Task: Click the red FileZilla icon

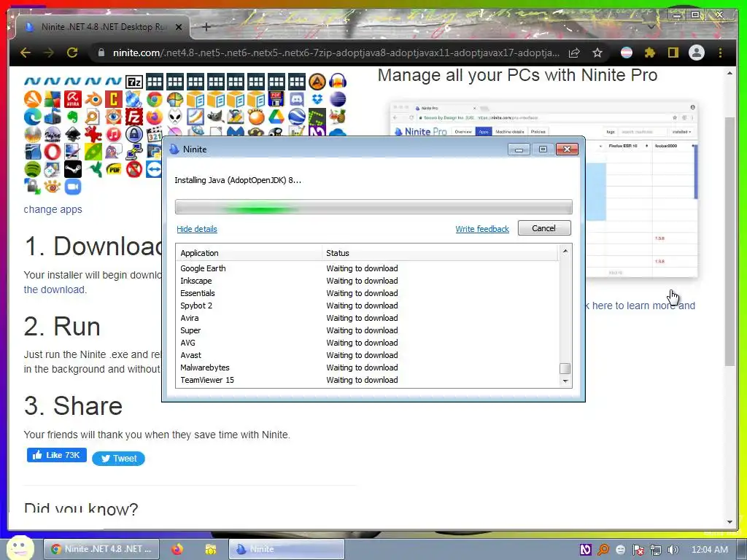Action: 134,117
